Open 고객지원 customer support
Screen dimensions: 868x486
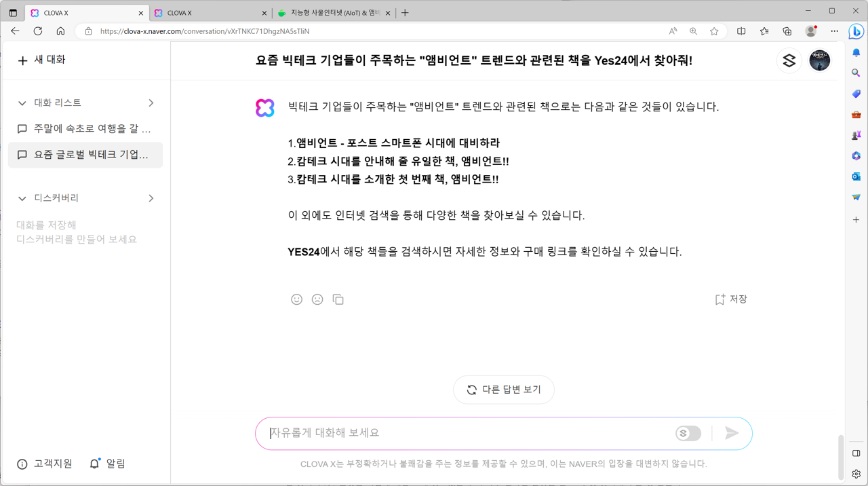(45, 464)
